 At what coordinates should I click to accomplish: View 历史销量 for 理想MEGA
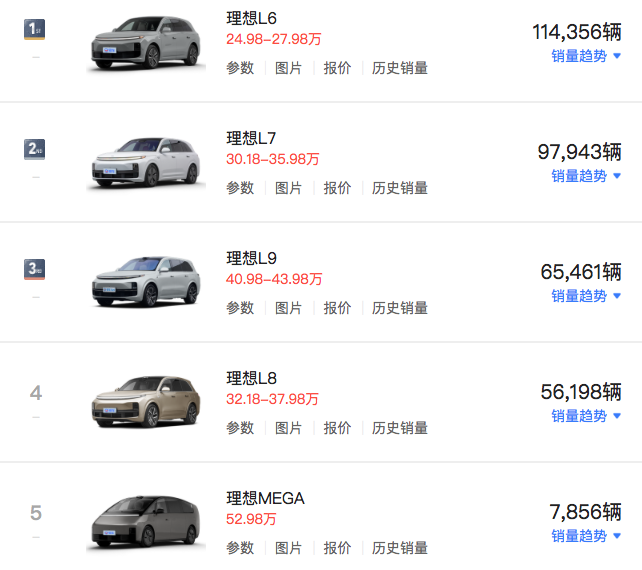400,548
